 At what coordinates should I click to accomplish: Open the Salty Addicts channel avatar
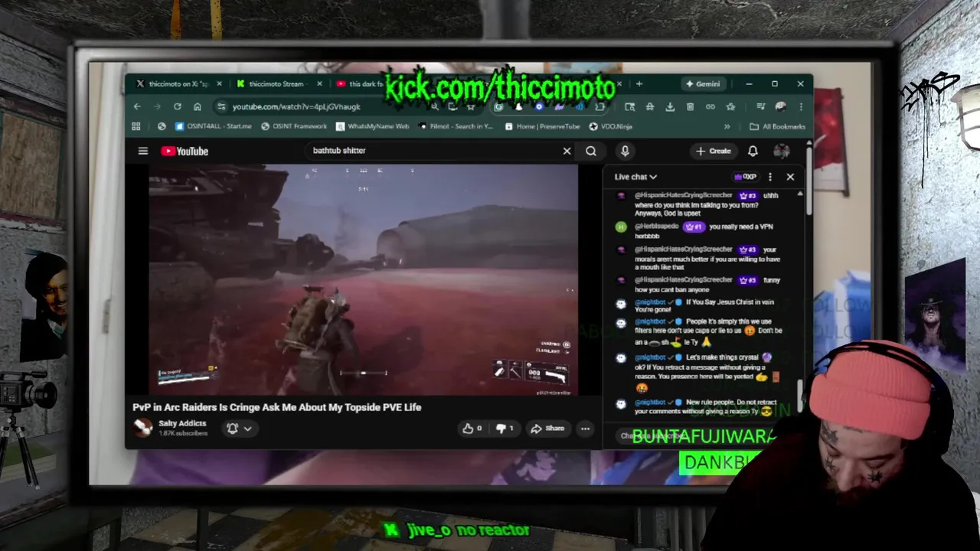(x=142, y=428)
